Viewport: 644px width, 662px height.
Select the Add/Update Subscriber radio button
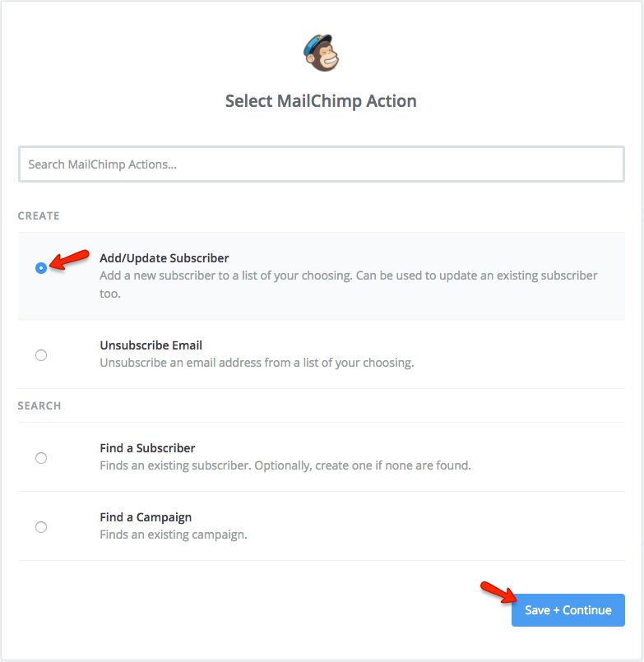pyautogui.click(x=41, y=268)
